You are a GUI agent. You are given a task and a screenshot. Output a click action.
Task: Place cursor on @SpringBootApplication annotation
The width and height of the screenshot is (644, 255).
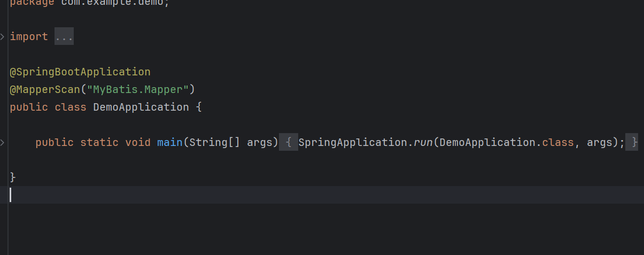pos(80,72)
